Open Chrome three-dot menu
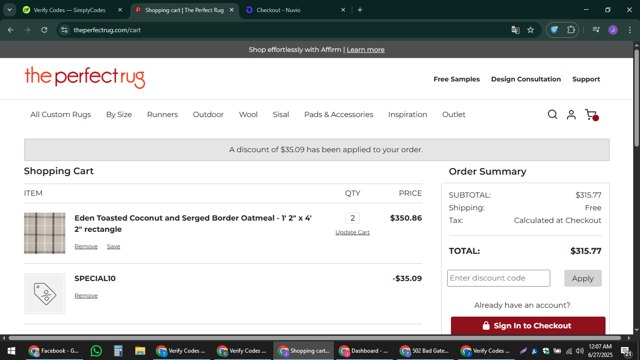This screenshot has height=360, width=640. coord(629,30)
